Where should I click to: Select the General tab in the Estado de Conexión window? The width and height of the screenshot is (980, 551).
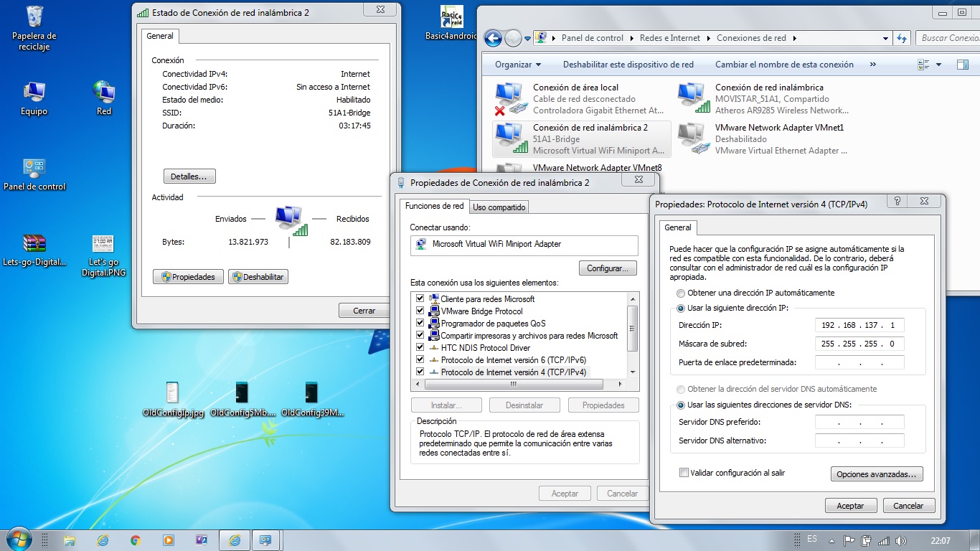(160, 36)
